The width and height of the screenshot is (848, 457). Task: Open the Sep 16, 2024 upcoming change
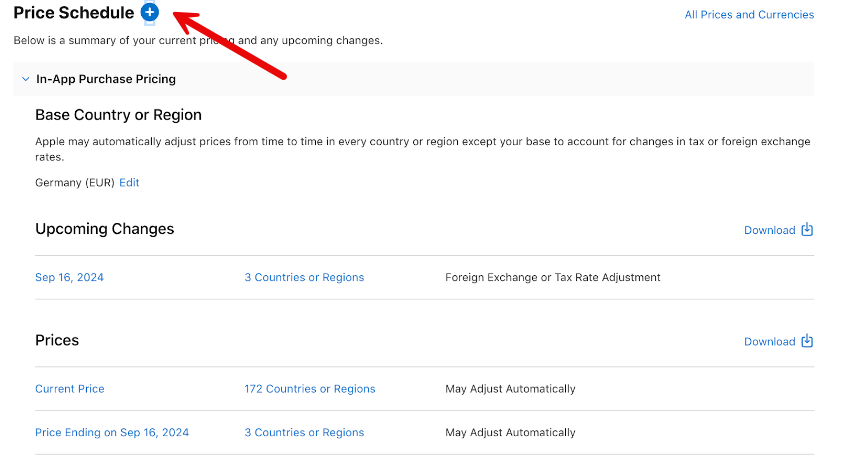[69, 277]
